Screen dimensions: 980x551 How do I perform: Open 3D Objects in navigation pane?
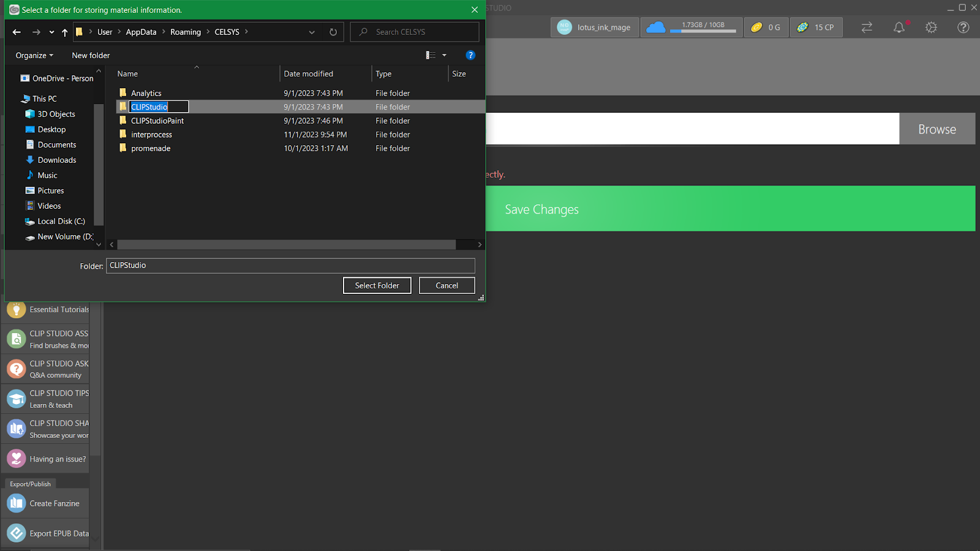point(50,114)
